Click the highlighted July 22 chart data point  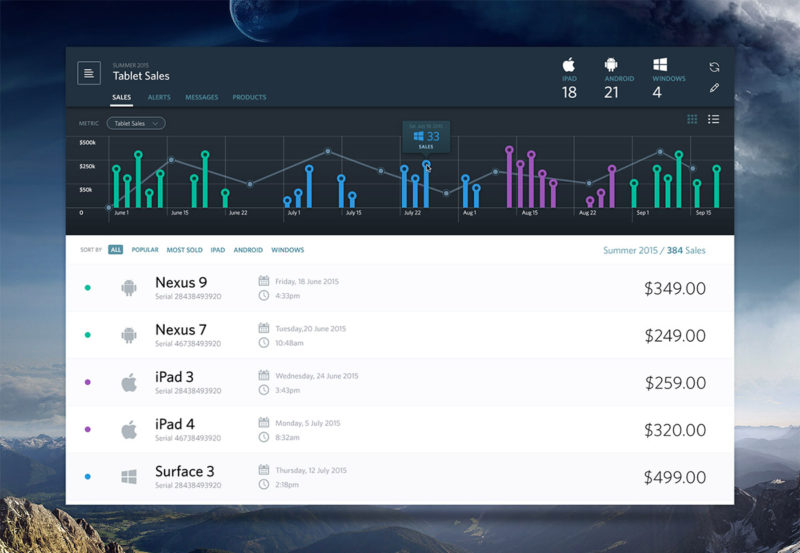click(426, 164)
